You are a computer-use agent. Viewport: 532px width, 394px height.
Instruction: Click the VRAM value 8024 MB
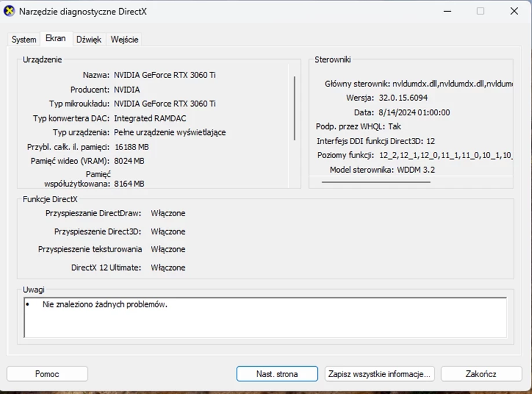pos(129,161)
